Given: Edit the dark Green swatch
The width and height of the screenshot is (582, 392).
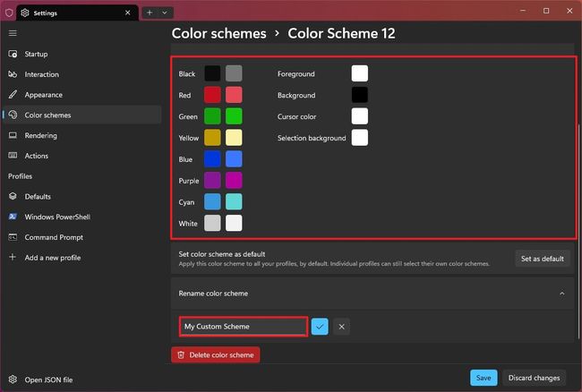Looking at the screenshot, I should click(212, 116).
